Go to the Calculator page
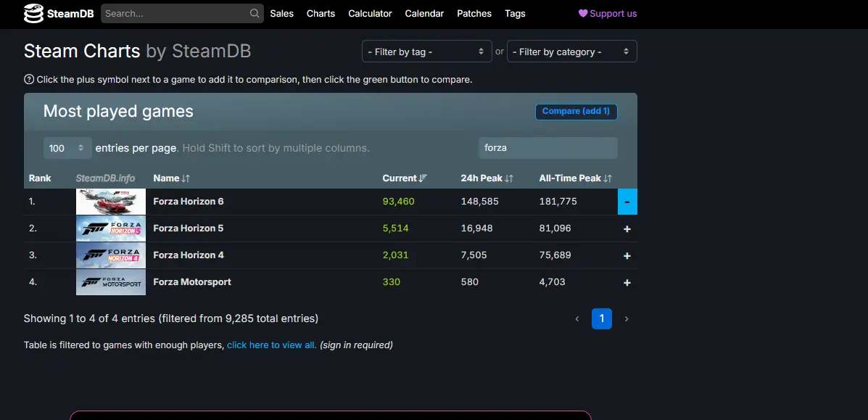The height and width of the screenshot is (420, 868). pyautogui.click(x=370, y=13)
